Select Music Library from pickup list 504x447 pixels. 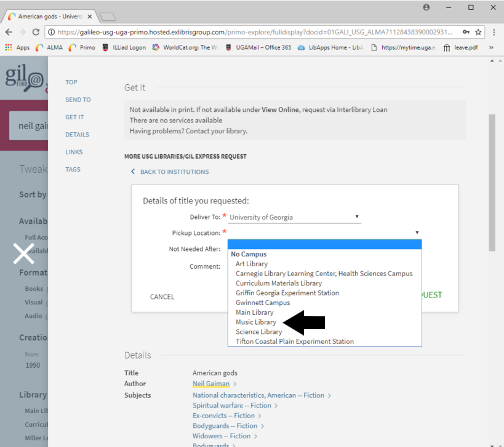click(256, 322)
